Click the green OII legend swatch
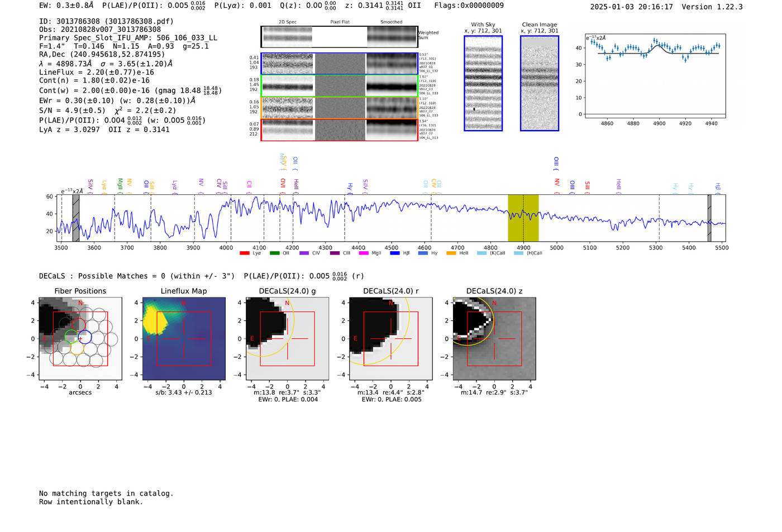The height and width of the screenshot is (532, 782). 274,253
